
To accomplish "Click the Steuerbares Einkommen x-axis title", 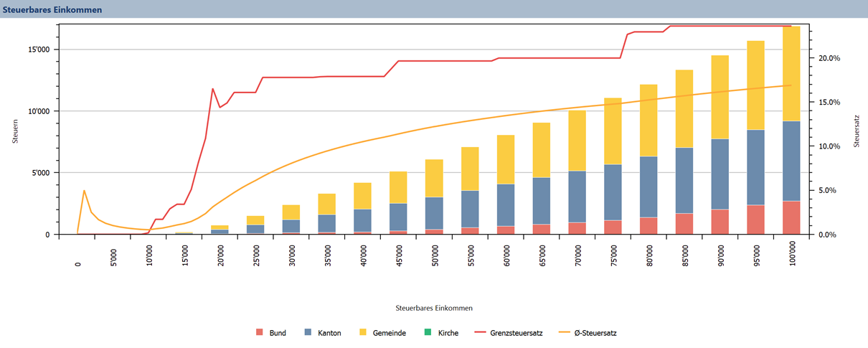I will tap(434, 307).
